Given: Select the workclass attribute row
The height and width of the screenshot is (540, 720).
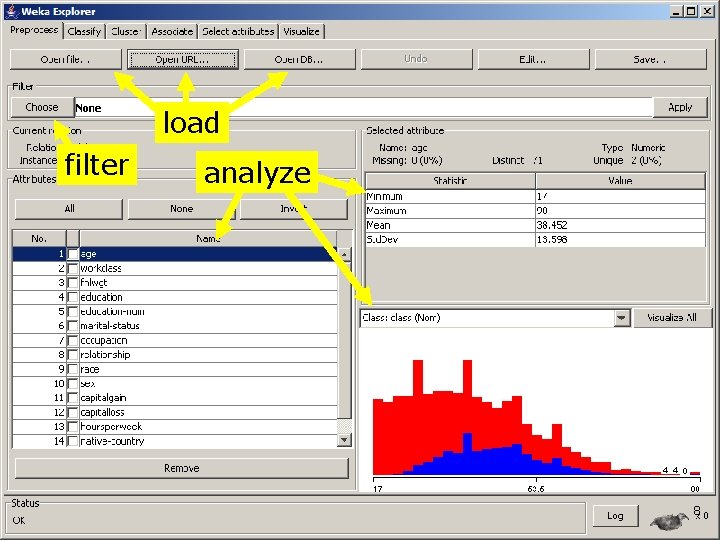Looking at the screenshot, I should (x=175, y=268).
